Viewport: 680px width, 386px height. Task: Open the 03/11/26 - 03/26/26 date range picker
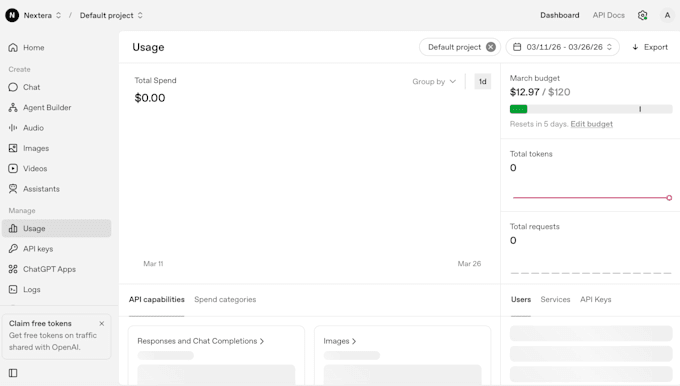pos(562,47)
